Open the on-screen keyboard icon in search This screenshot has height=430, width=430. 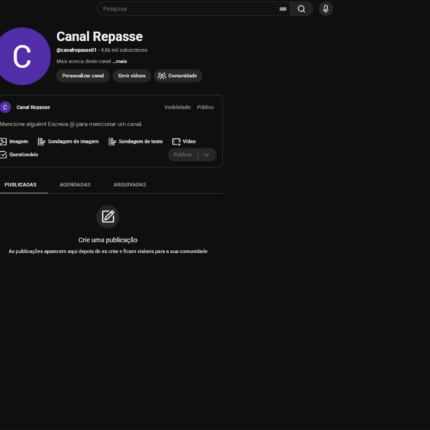[283, 9]
